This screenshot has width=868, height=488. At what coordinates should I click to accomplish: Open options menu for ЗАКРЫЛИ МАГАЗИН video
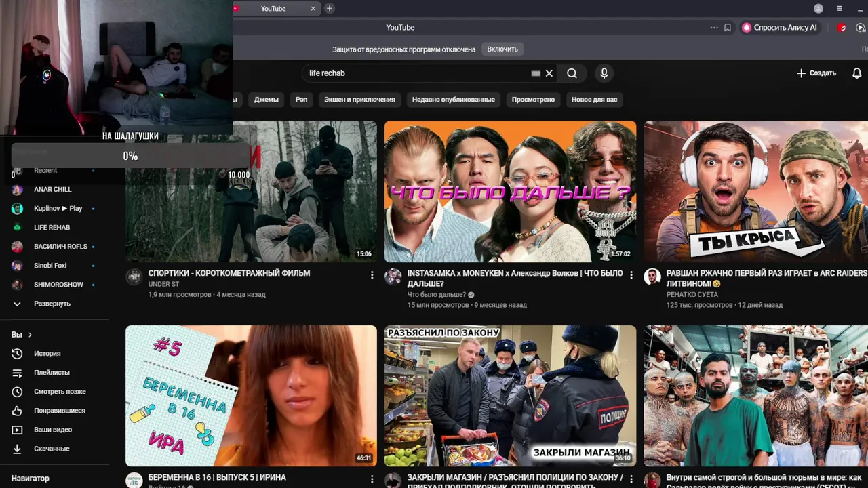tap(631, 479)
